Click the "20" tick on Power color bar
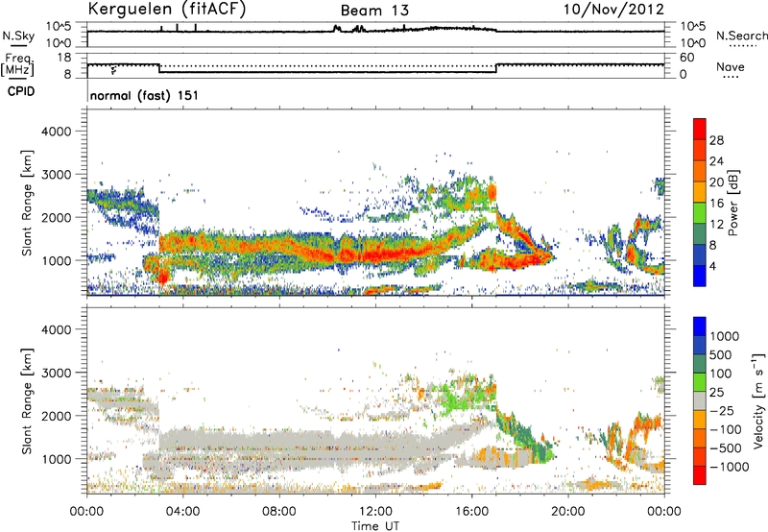Image resolution: width=768 pixels, height=532 pixels. pyautogui.click(x=716, y=182)
